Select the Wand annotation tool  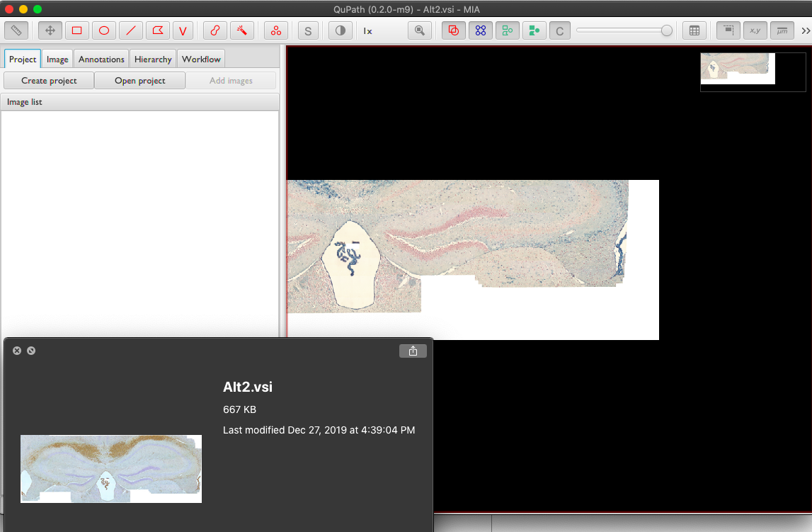(242, 30)
